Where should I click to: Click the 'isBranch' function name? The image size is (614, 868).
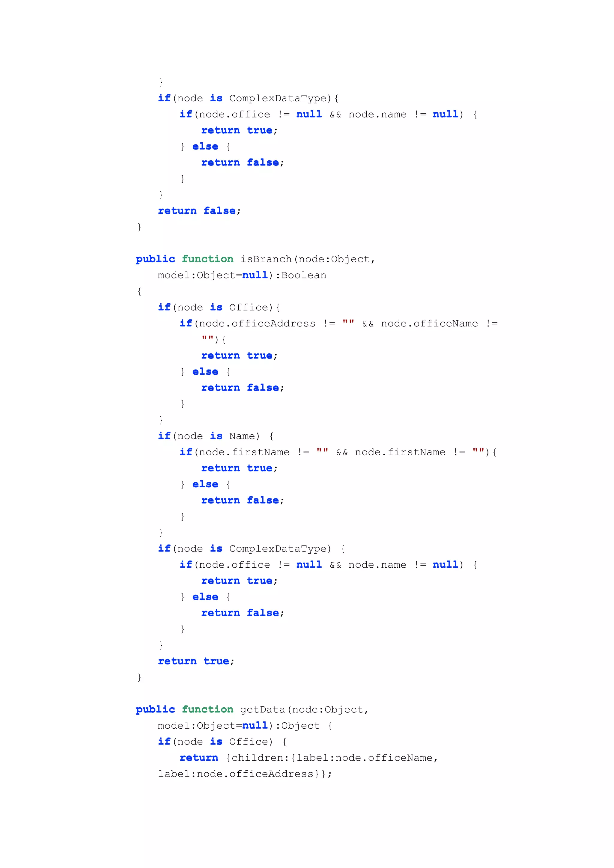[267, 259]
